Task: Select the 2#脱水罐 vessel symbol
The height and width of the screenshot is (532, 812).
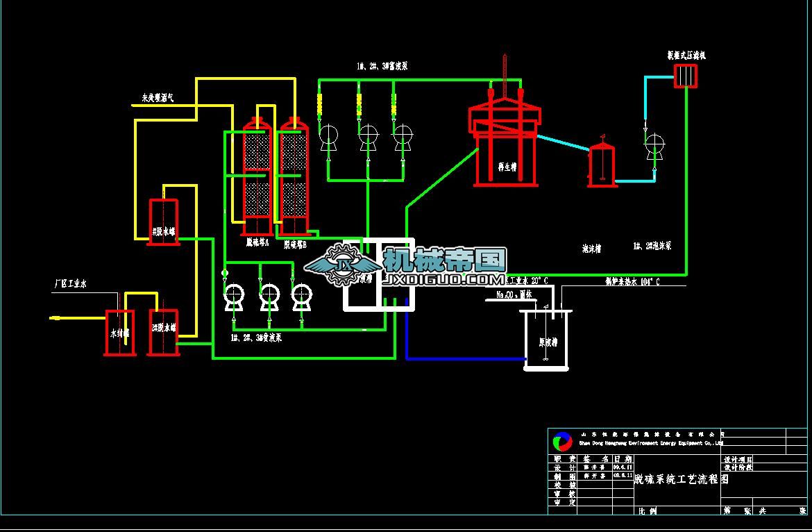Action: (163, 332)
